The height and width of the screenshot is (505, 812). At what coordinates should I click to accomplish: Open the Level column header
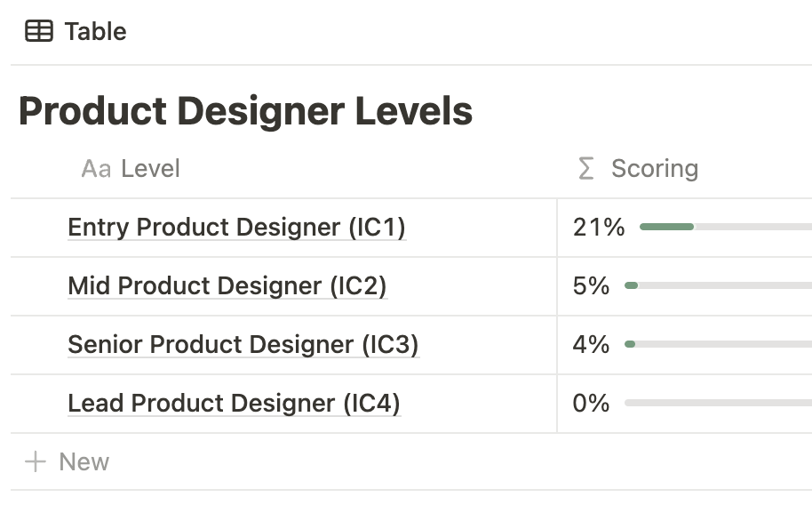click(150, 169)
